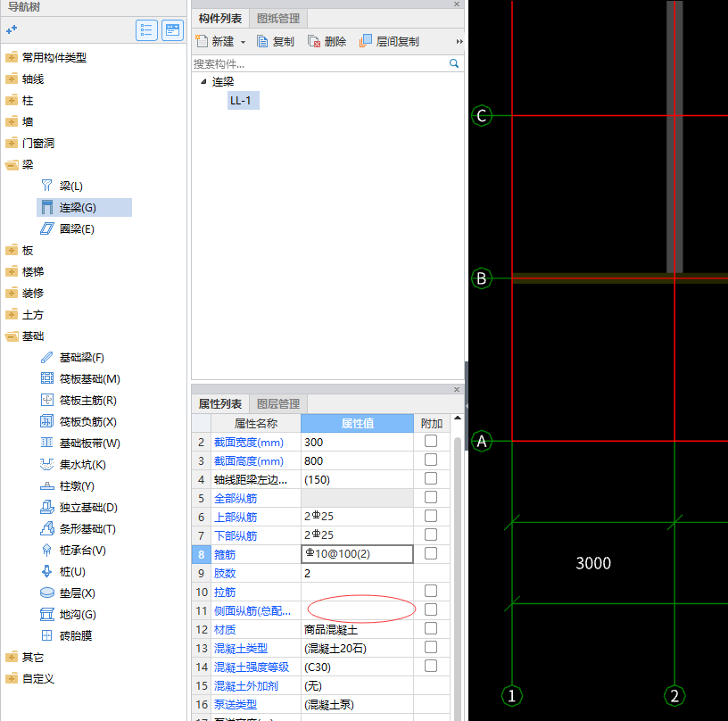Expand the 柱 folder
The image size is (728, 721).
(x=12, y=100)
